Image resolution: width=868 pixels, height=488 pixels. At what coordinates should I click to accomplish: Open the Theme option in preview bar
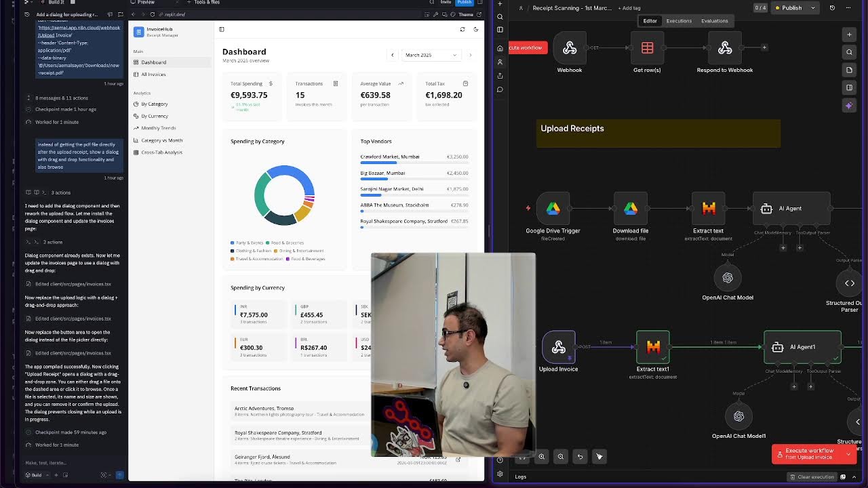(x=466, y=14)
